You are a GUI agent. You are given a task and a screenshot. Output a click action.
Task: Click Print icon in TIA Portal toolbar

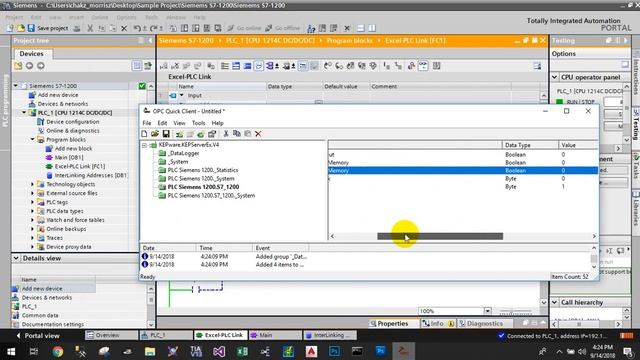(77, 28)
